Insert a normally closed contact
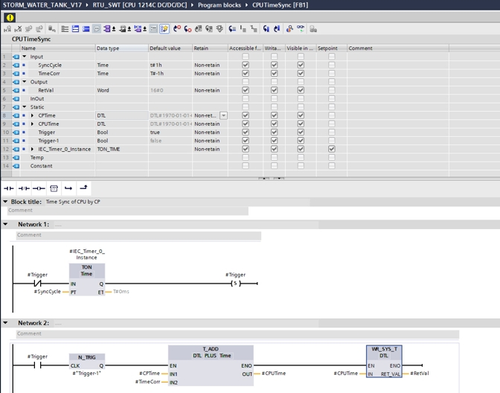This screenshot has width=500, height=393. [x=24, y=189]
